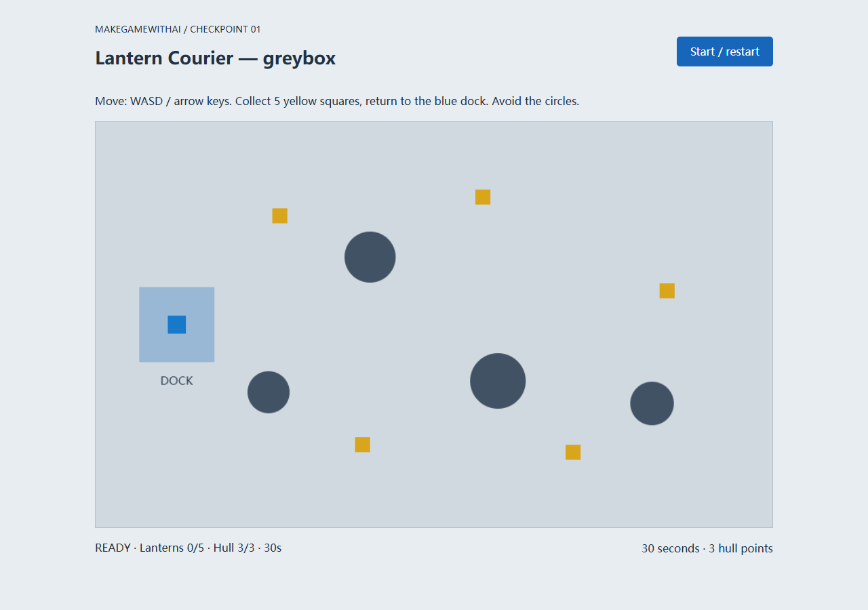Click the DOCK label
868x610 pixels.
177,381
